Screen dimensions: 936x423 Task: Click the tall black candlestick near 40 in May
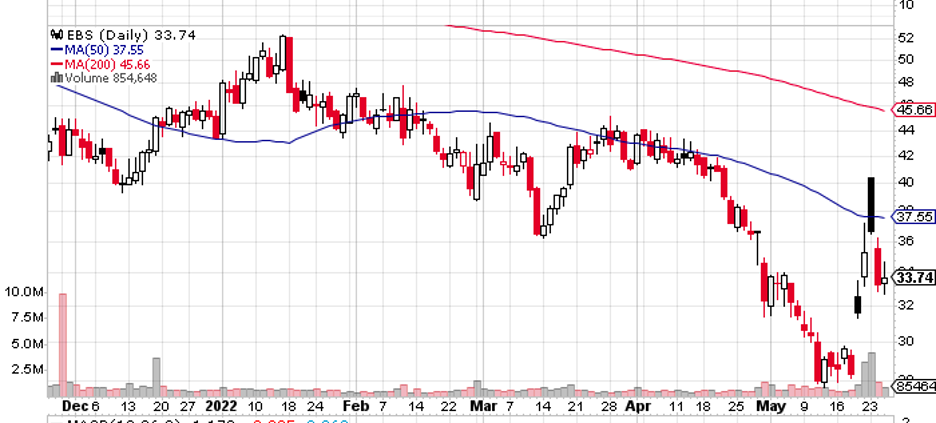[871, 205]
